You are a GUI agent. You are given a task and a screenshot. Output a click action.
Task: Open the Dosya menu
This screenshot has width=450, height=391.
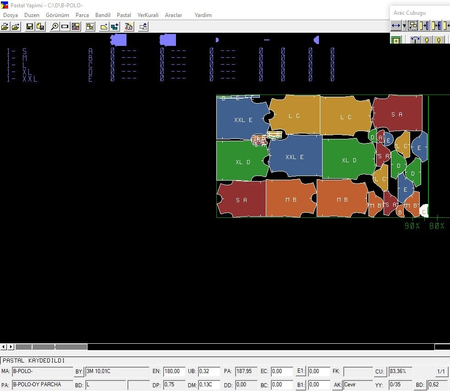pyautogui.click(x=10, y=15)
